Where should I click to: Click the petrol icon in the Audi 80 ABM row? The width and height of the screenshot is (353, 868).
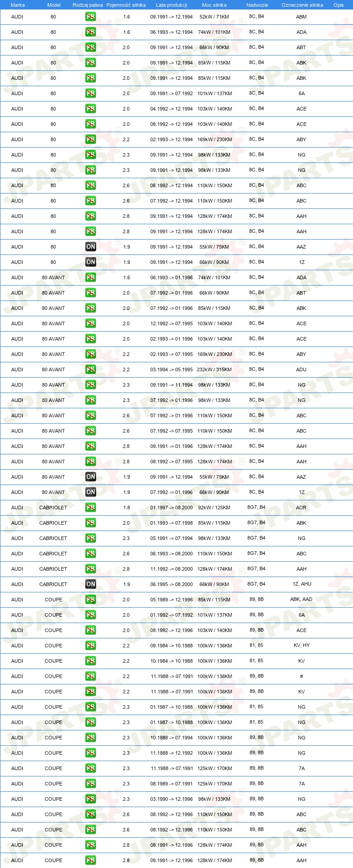91,17
